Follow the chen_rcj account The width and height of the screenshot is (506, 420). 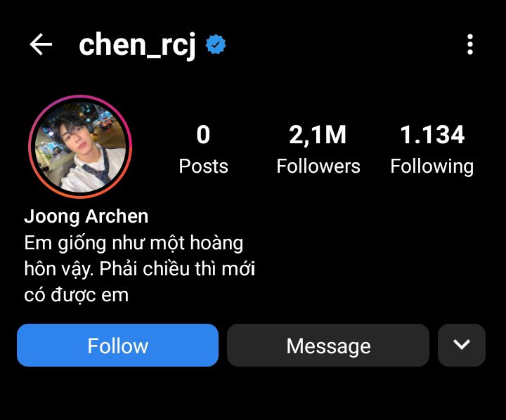pos(118,345)
